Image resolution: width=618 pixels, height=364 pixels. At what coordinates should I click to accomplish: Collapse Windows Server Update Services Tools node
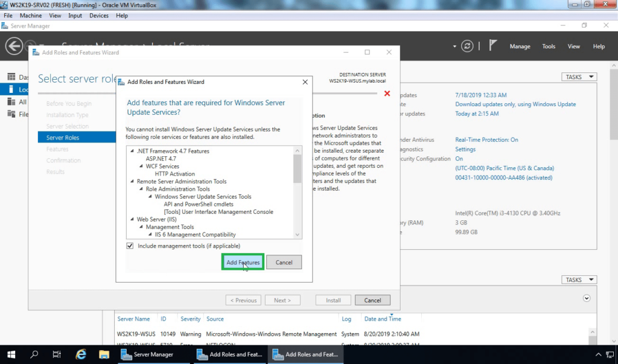point(150,196)
